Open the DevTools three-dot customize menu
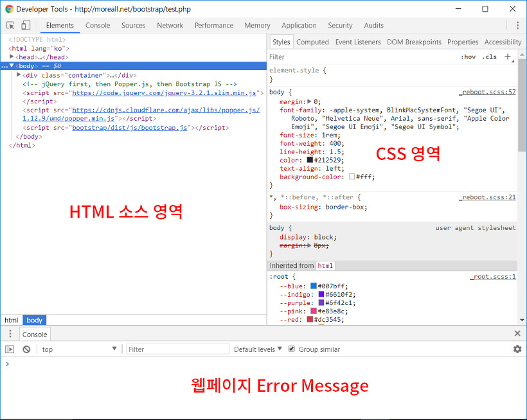527x420 pixels. (517, 26)
